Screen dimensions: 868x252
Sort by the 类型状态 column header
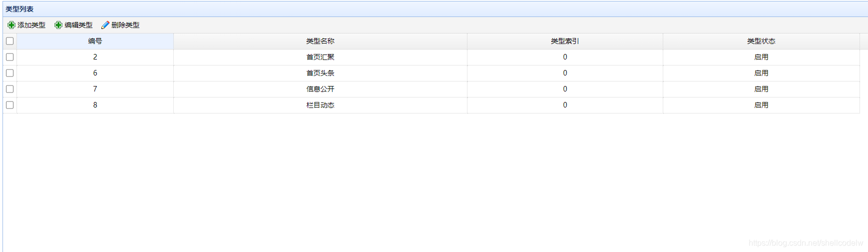761,41
